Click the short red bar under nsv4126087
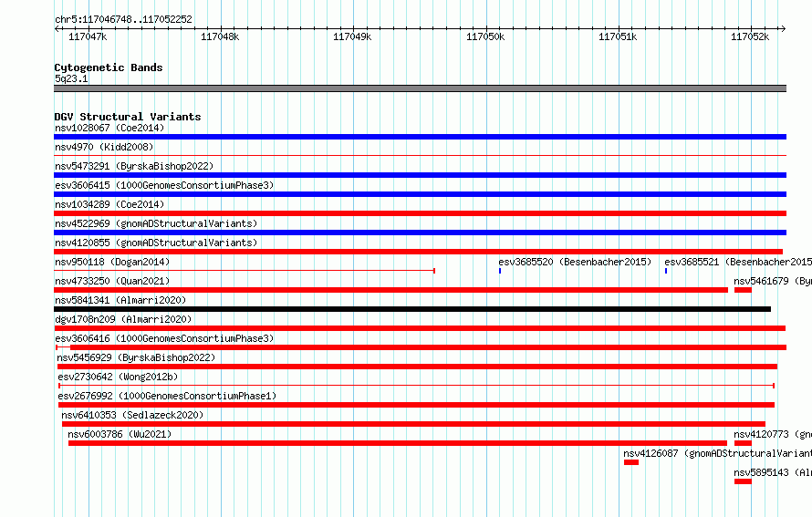The width and height of the screenshot is (812, 517). click(x=631, y=462)
